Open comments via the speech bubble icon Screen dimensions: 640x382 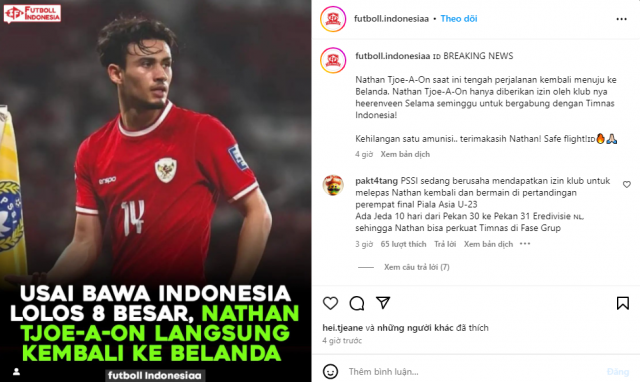click(357, 303)
